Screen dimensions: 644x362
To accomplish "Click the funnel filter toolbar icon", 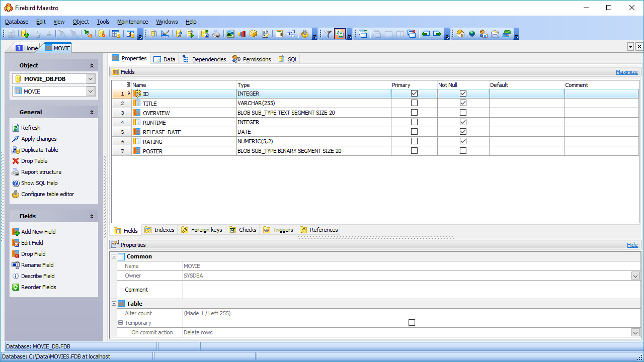I will (328, 34).
